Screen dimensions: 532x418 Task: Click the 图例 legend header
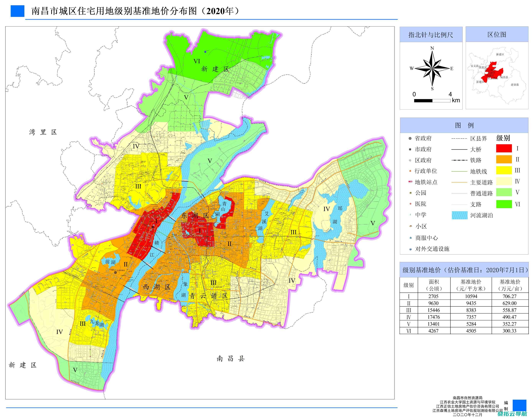464,125
